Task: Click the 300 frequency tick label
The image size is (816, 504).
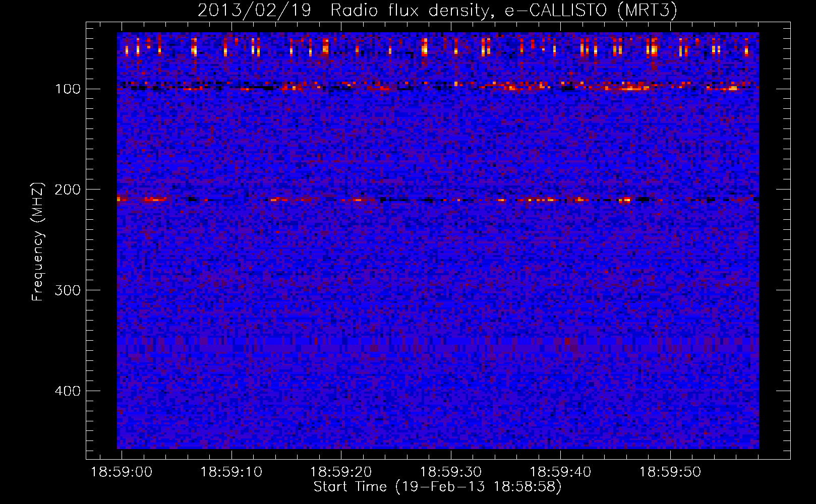Action: 68,291
